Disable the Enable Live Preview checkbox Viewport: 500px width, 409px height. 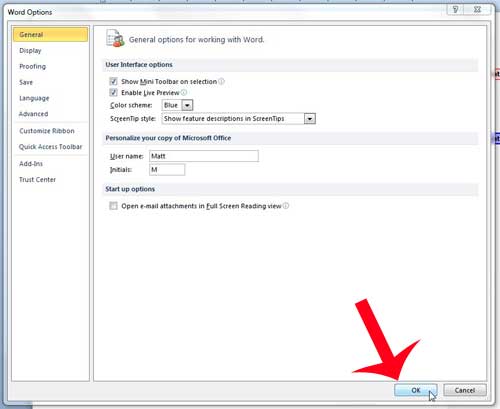[113, 93]
